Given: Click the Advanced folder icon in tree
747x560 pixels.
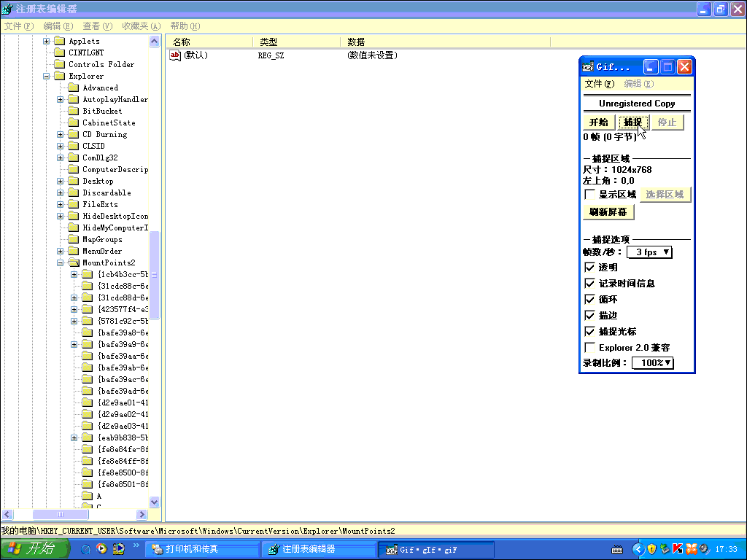Looking at the screenshot, I should (x=73, y=87).
